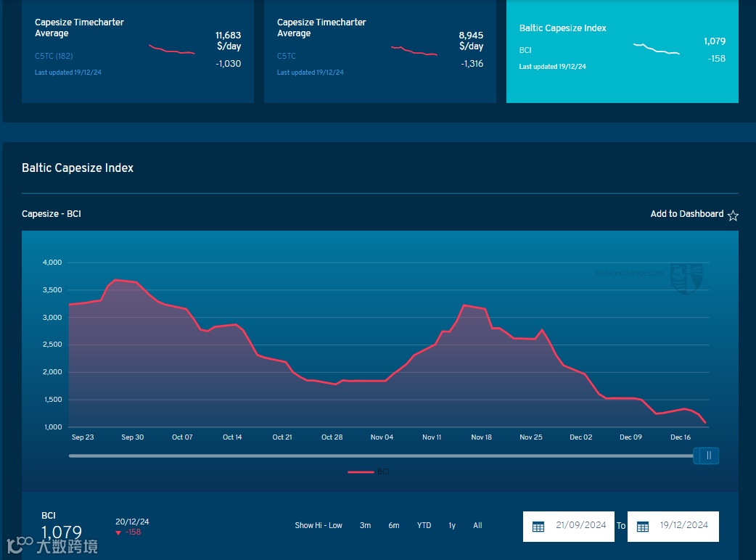Select the All time range
The height and width of the screenshot is (560, 756).
pos(477,525)
